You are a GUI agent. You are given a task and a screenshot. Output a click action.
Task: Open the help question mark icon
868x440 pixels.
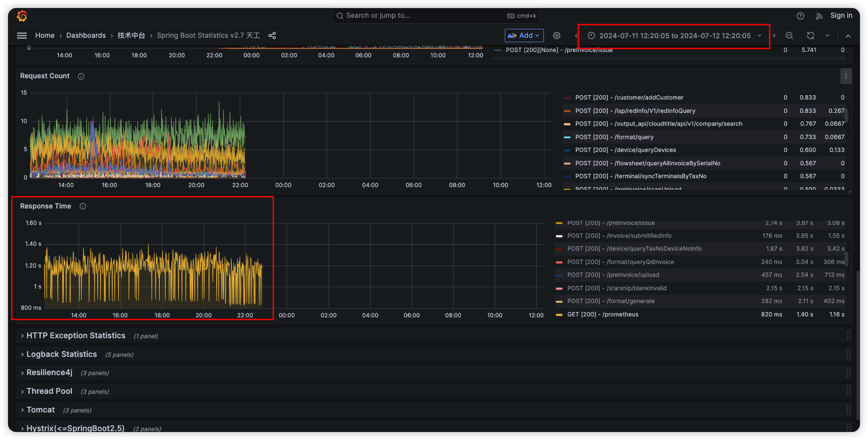pyautogui.click(x=800, y=16)
